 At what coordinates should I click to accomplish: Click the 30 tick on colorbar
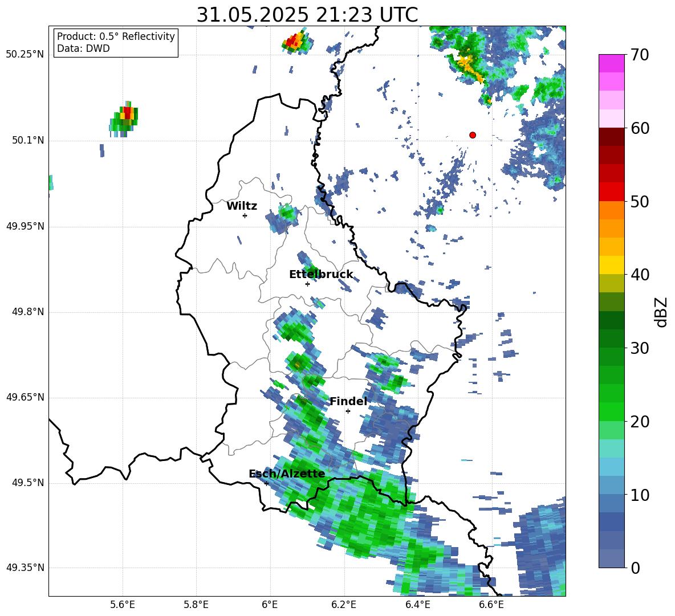640,348
